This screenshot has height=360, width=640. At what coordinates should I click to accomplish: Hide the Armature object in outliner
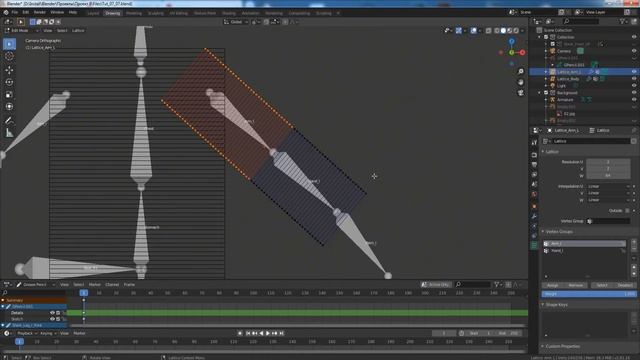pyautogui.click(x=634, y=100)
